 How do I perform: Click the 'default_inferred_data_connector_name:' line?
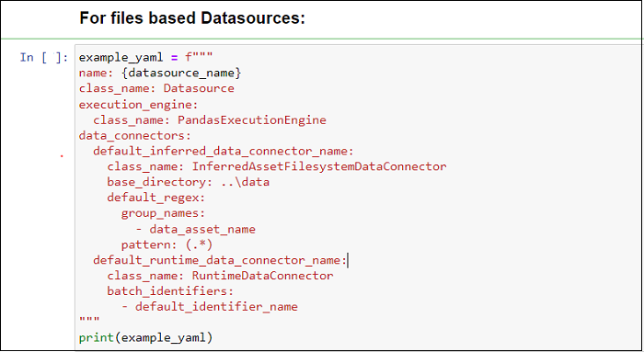223,152
